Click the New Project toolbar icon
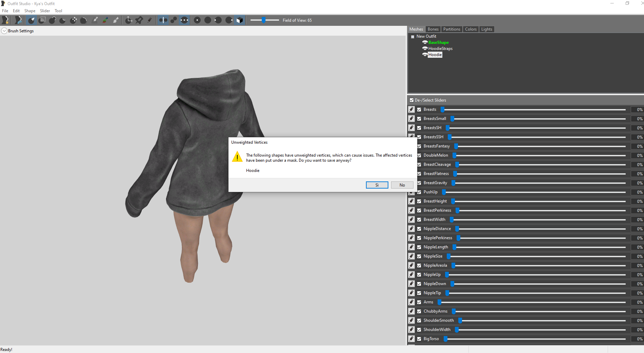 [x=5, y=20]
